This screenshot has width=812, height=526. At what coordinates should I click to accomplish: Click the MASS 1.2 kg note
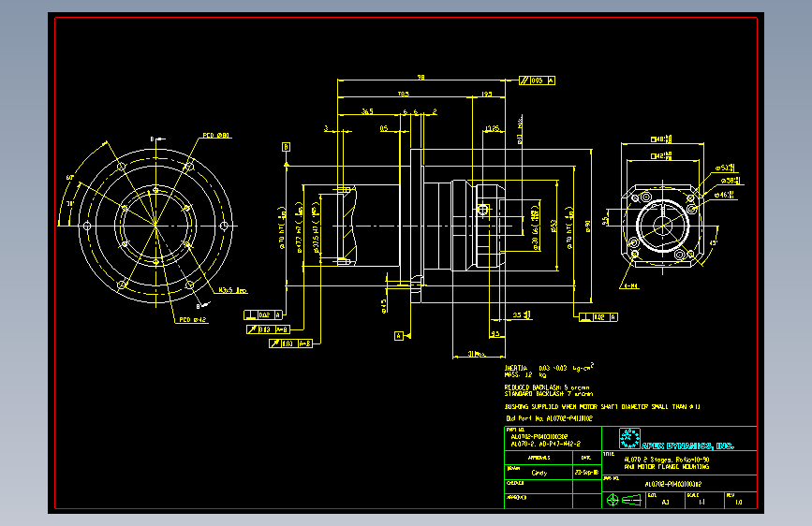coord(525,374)
